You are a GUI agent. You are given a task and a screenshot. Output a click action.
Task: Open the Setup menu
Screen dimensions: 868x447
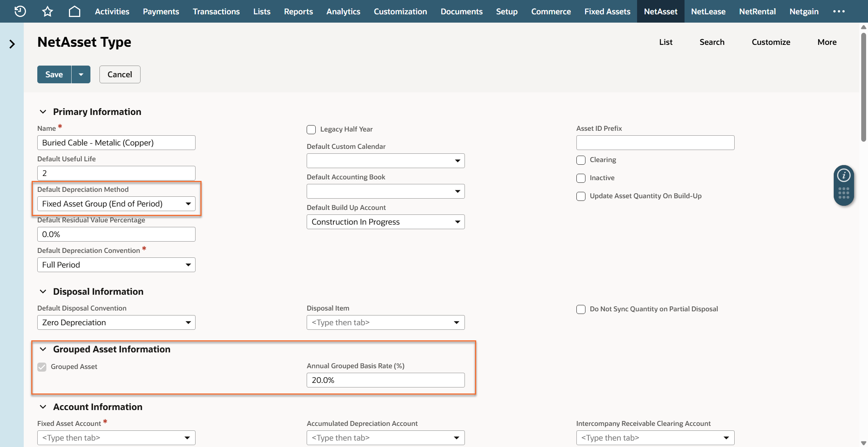tap(507, 11)
